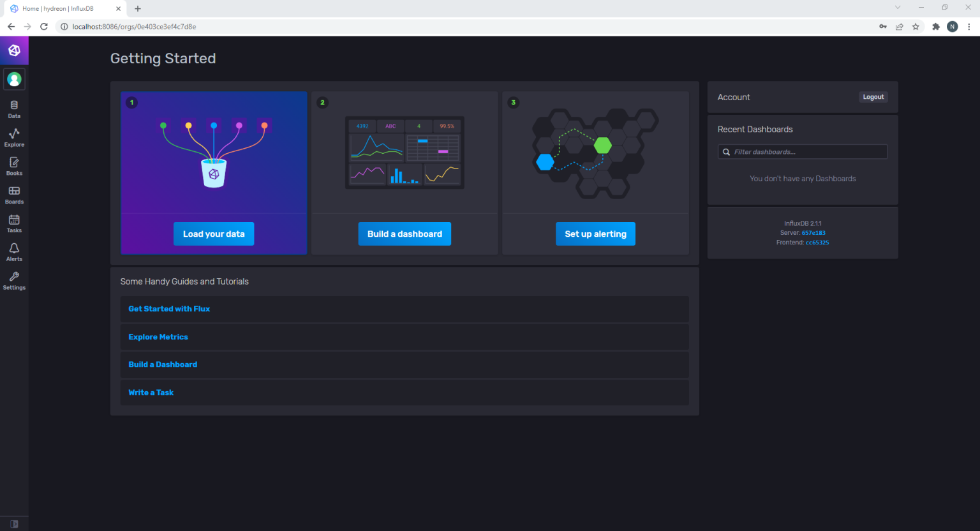Viewport: 980px width, 531px height.
Task: Click the Filter dashboards search field
Action: pos(802,151)
